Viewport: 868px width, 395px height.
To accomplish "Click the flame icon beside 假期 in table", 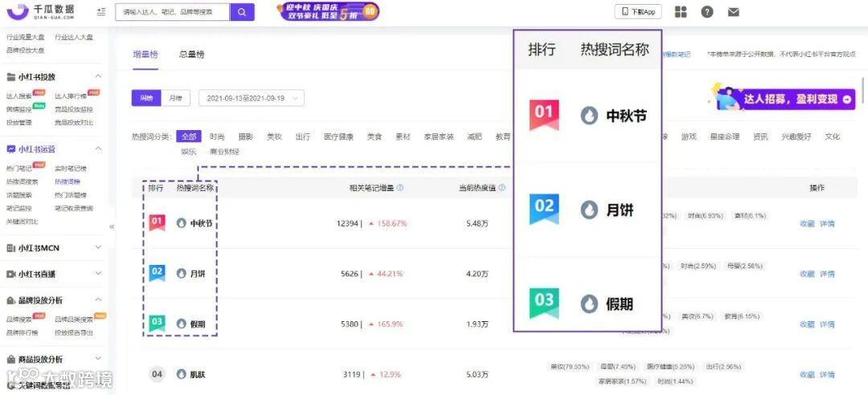I will [x=181, y=324].
